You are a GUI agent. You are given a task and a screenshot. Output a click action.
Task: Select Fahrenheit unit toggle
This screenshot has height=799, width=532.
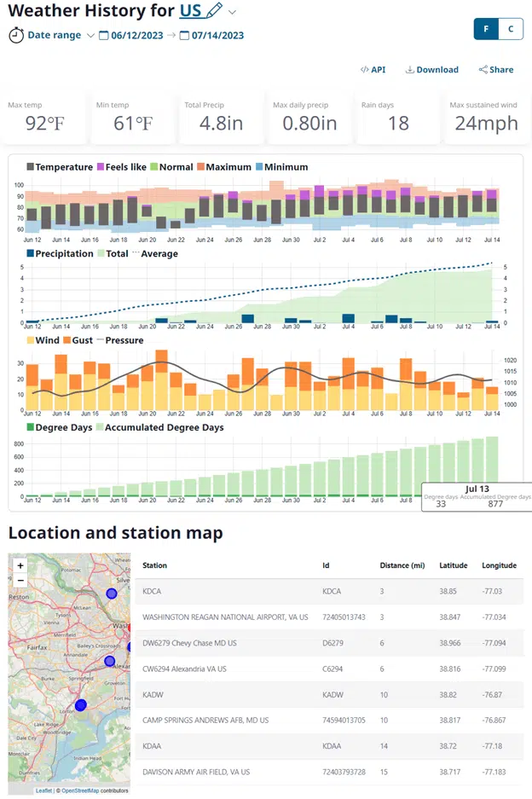(486, 28)
